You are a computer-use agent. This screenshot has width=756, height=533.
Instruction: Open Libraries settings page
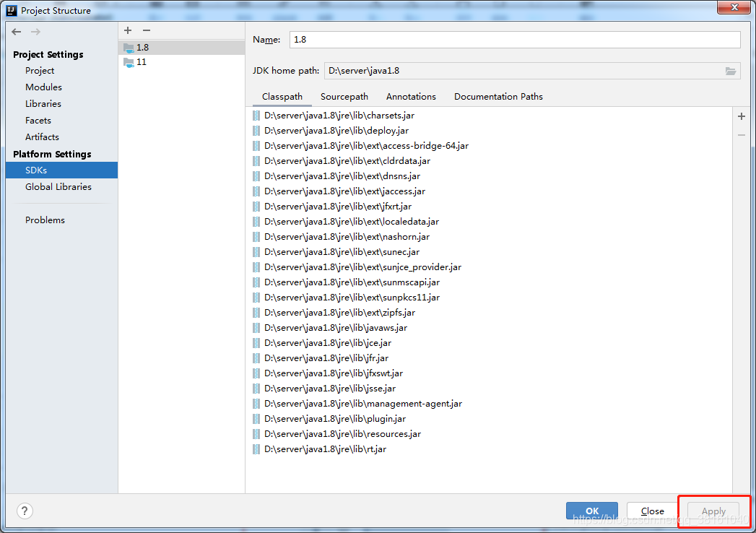pos(43,104)
